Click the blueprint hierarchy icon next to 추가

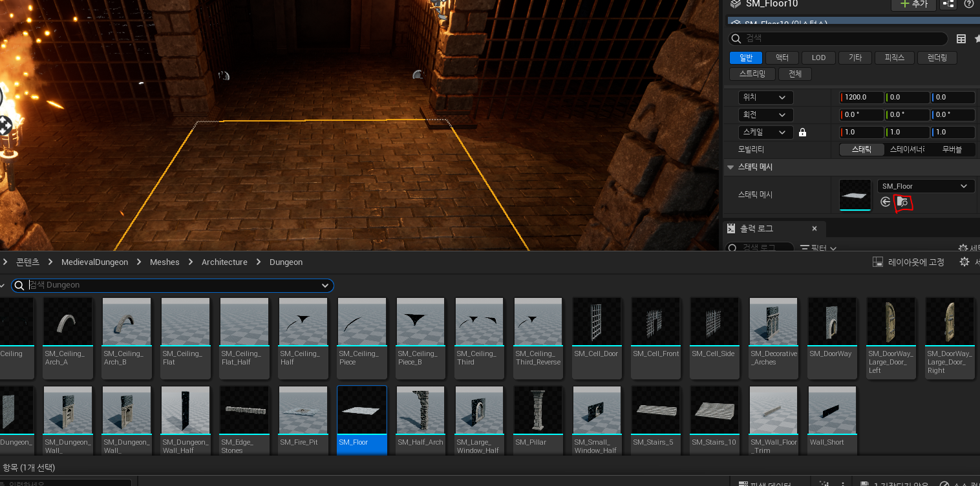(948, 4)
